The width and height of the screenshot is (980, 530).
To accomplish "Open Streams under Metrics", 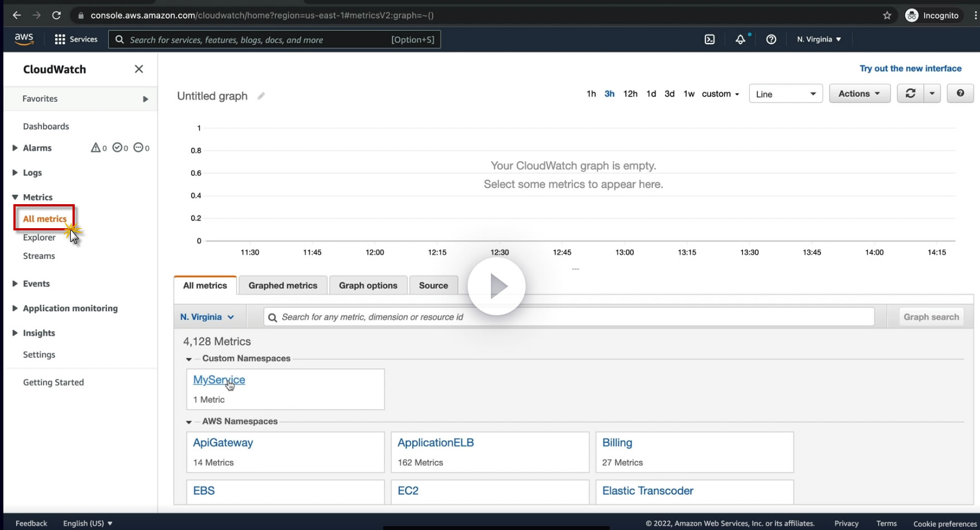I will (x=39, y=256).
